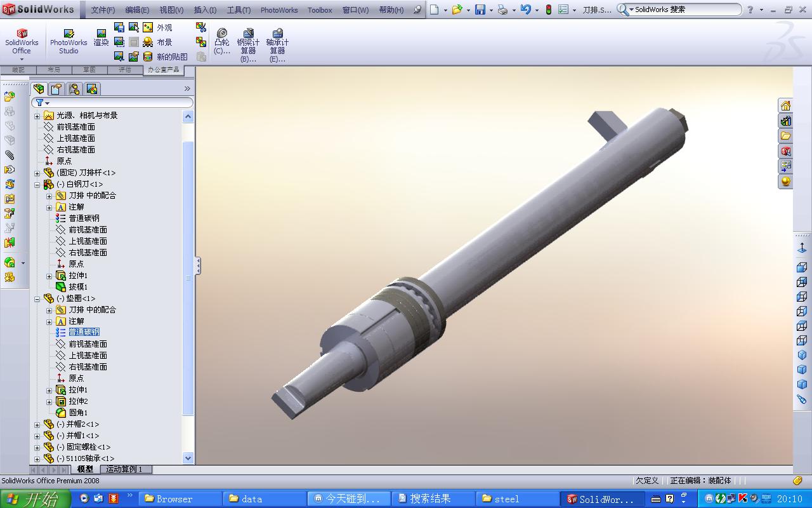This screenshot has width=812, height=508.
Task: Open the PhotoWorks menu
Action: (279, 10)
